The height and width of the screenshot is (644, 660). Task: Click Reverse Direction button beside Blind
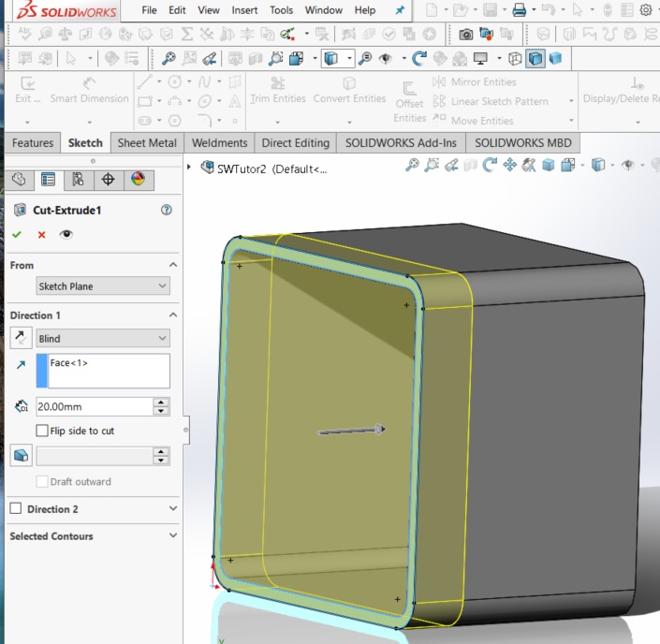pyautogui.click(x=21, y=338)
